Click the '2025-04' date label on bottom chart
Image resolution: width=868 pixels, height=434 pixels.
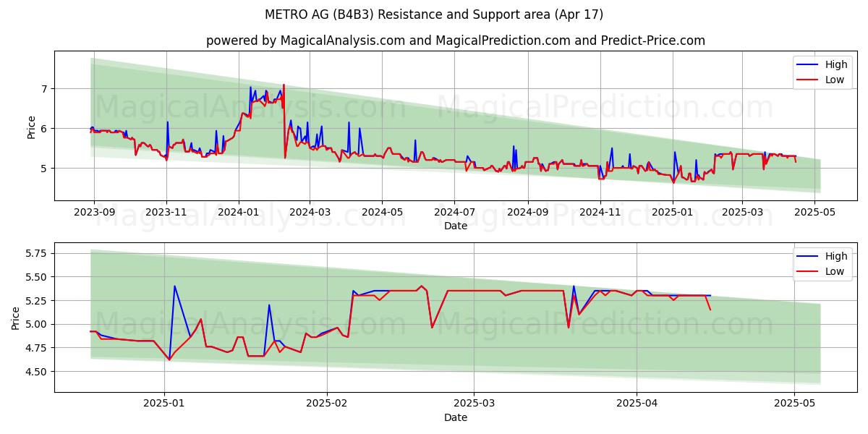pos(637,404)
